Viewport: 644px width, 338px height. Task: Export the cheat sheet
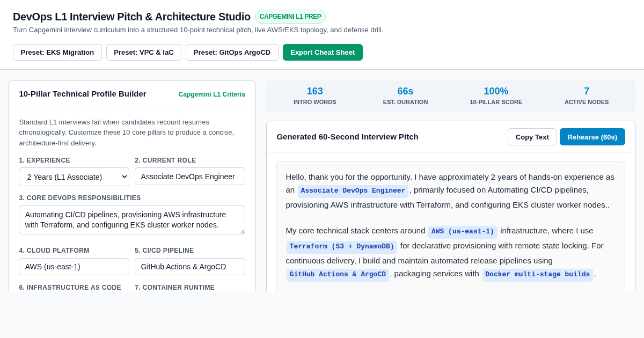point(323,52)
